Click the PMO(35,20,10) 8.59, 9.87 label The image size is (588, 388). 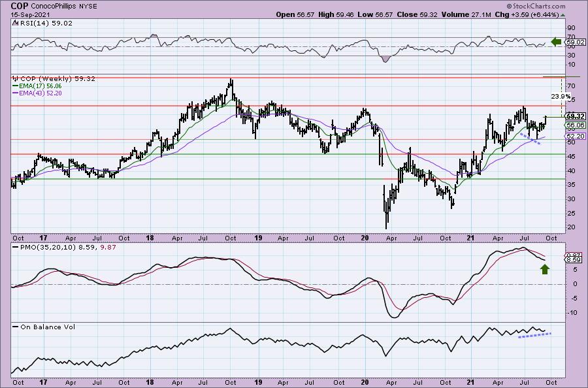point(64,248)
